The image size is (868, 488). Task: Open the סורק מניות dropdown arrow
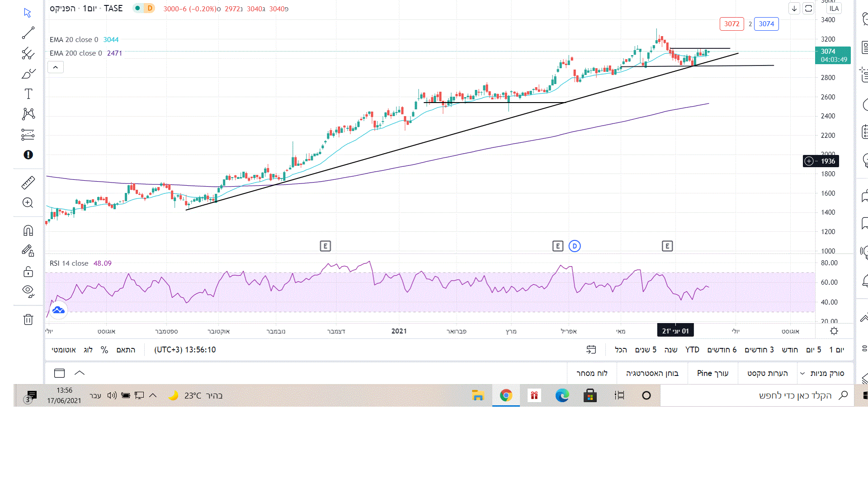pos(802,373)
